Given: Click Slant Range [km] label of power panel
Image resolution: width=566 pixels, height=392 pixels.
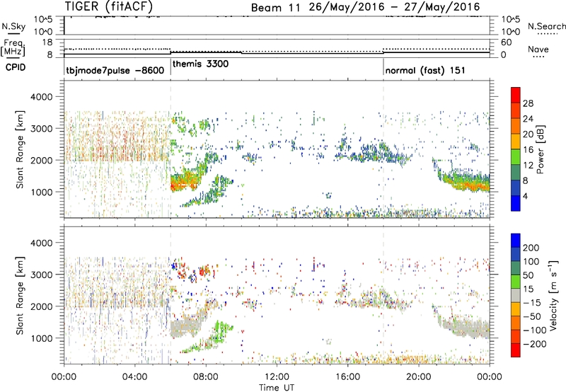Looking at the screenshot, I should tap(20, 149).
